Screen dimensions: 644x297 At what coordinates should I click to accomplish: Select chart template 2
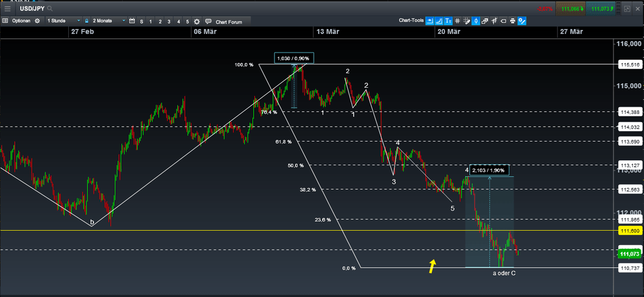pyautogui.click(x=160, y=21)
